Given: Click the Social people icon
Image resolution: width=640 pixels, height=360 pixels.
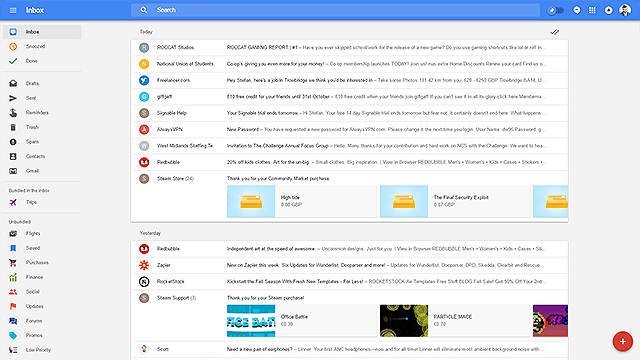Looking at the screenshot, I should (13, 292).
